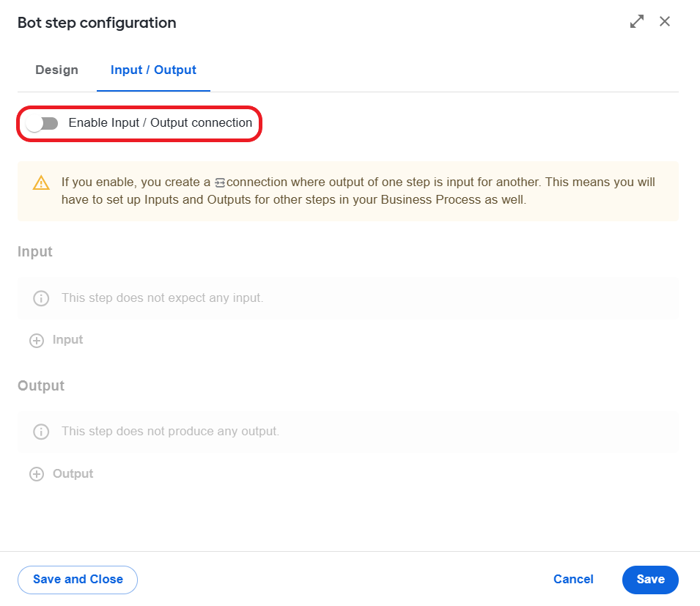Click the blue Save button
Viewport: 700px width, 606px height.
click(x=650, y=580)
